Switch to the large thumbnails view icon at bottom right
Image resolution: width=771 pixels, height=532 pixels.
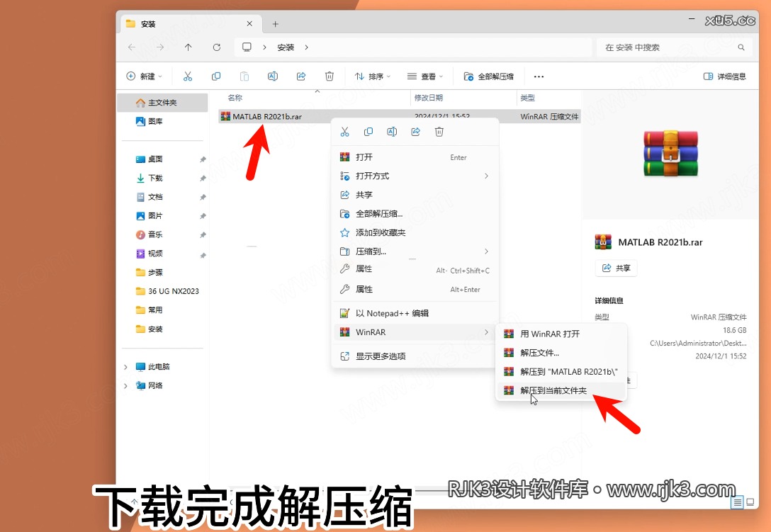coord(750,502)
